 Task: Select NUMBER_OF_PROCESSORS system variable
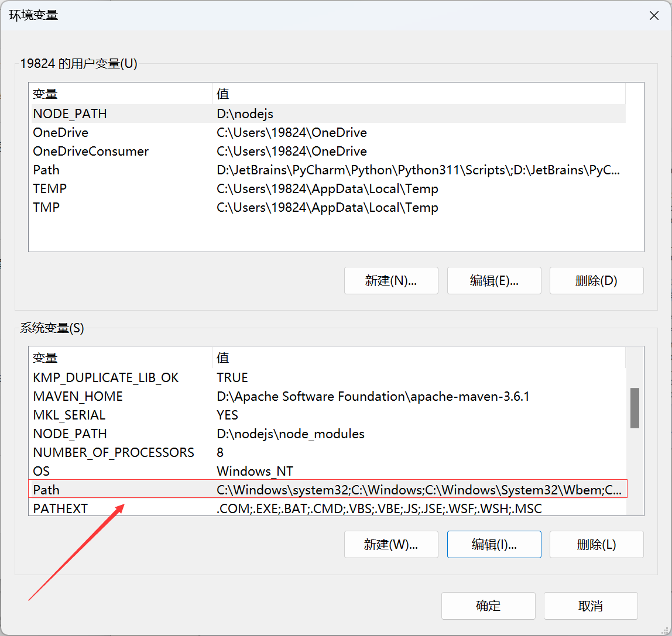(x=328, y=452)
